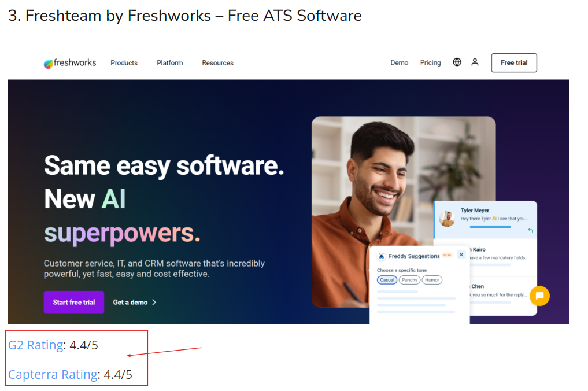Image resolution: width=588 pixels, height=391 pixels.
Task: Open the globe language selector icon
Action: coord(457,62)
